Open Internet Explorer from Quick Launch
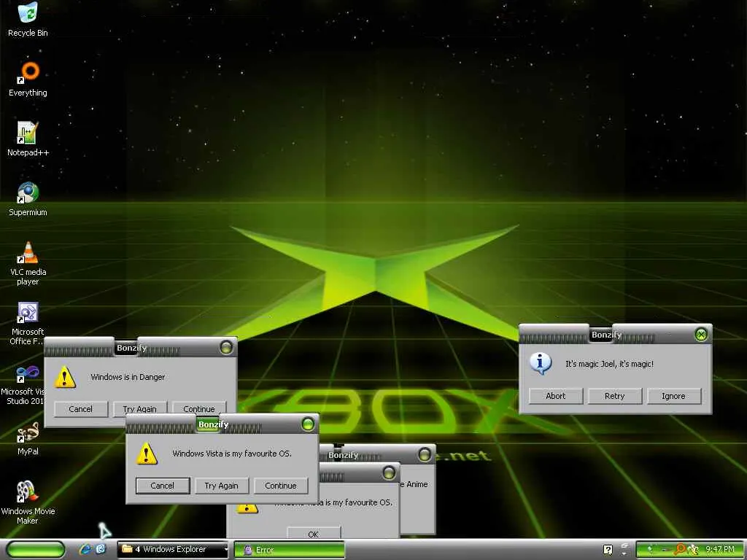The height and width of the screenshot is (560, 747). pyautogui.click(x=85, y=549)
